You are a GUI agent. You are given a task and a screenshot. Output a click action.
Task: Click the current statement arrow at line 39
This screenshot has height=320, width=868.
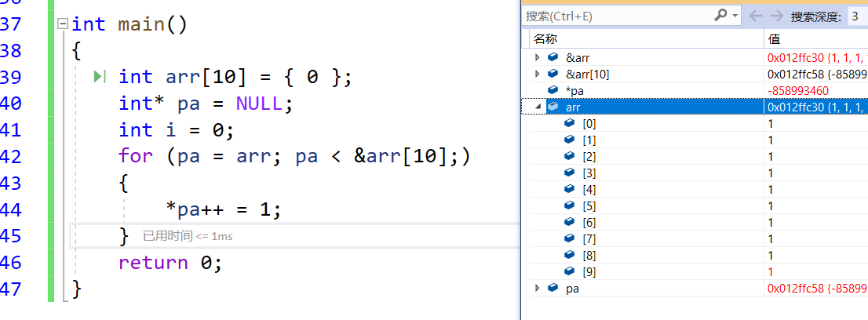pyautogui.click(x=100, y=77)
